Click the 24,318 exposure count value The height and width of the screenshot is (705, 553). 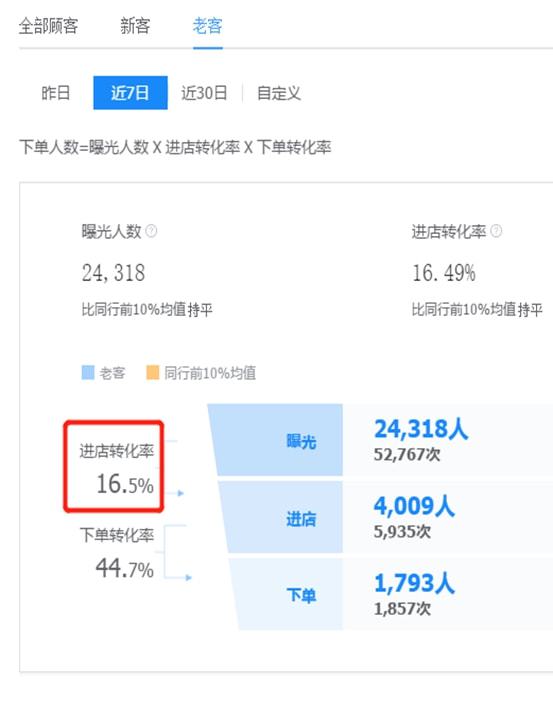(113, 273)
